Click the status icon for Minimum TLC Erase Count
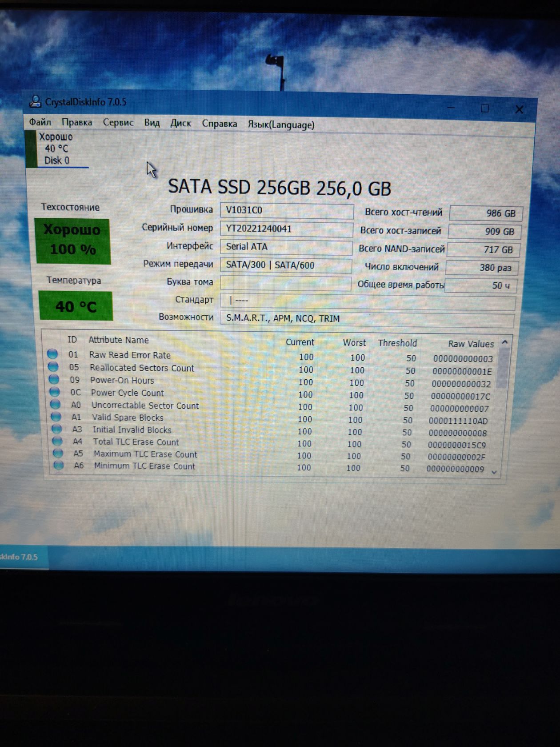Screen dimensions: 560x747 click(58, 465)
